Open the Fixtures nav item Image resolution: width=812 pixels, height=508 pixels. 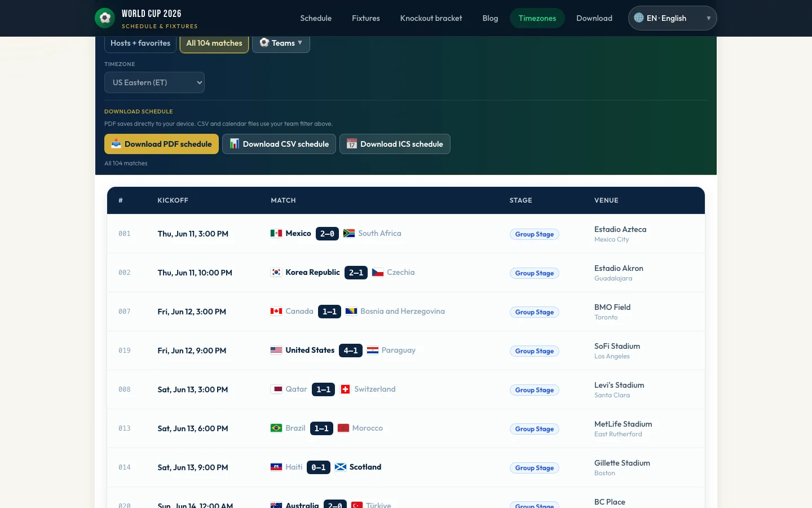point(366,18)
